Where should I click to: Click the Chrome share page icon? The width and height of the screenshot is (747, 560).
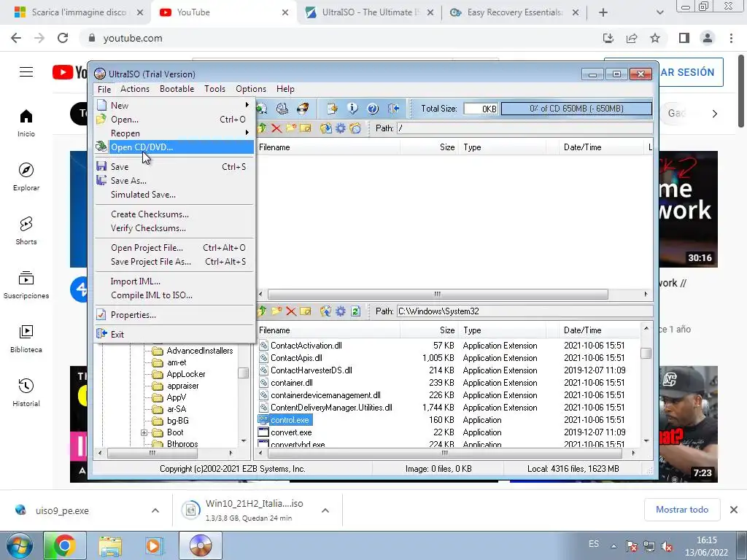click(x=632, y=38)
